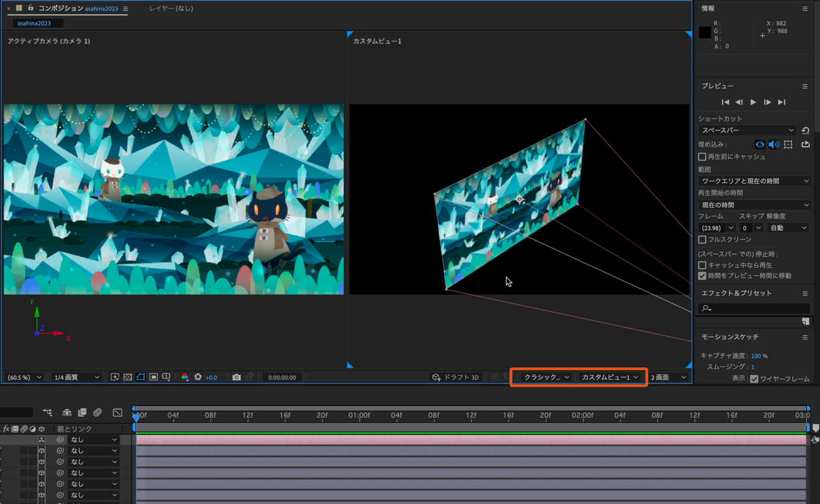Click reset exposure icon

pyautogui.click(x=198, y=377)
